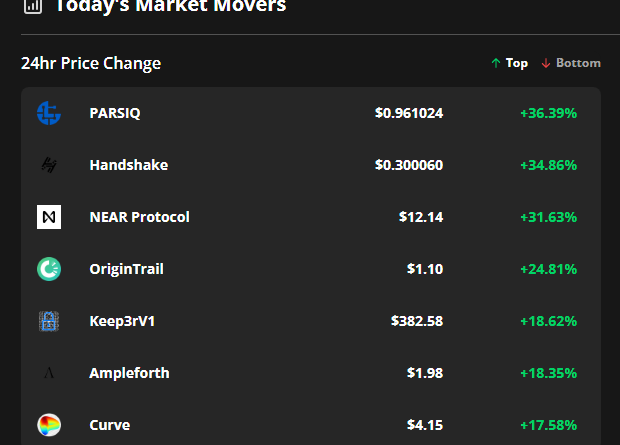Click the Ampleforth coin logo icon
620x445 pixels.
tap(49, 373)
